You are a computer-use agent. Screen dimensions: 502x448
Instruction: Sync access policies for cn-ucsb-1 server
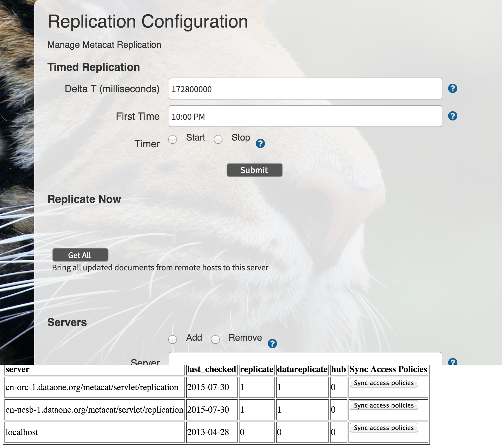click(x=384, y=405)
